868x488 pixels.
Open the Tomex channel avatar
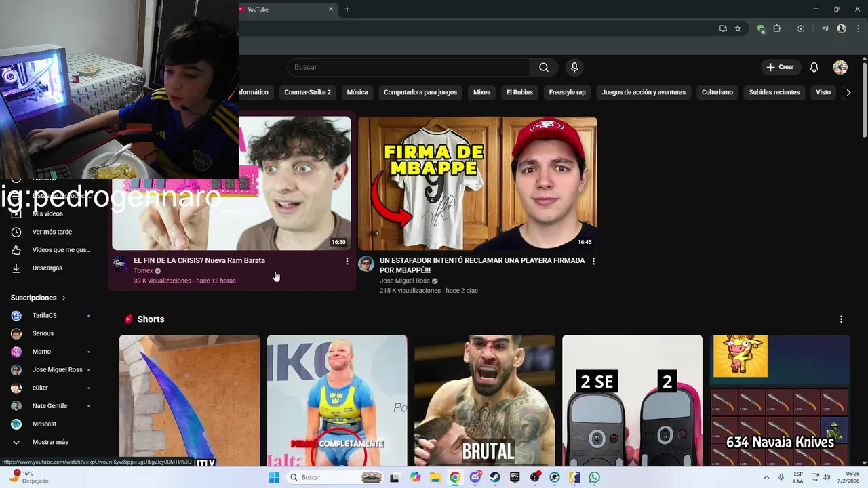coord(120,264)
